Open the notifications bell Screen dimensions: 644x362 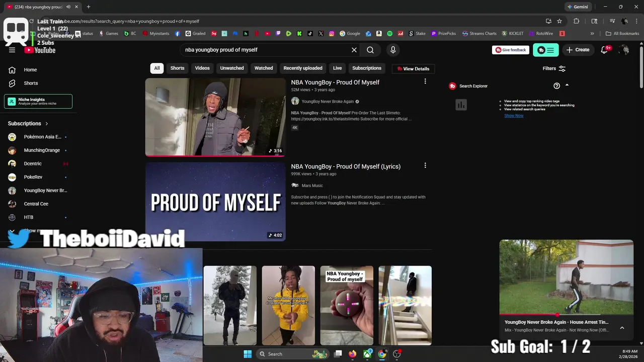pos(605,50)
